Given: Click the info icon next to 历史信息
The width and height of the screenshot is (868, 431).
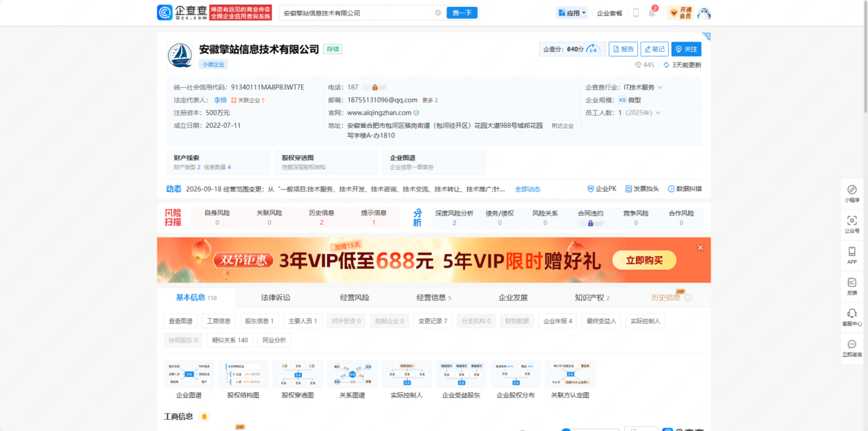Looking at the screenshot, I should (688, 298).
